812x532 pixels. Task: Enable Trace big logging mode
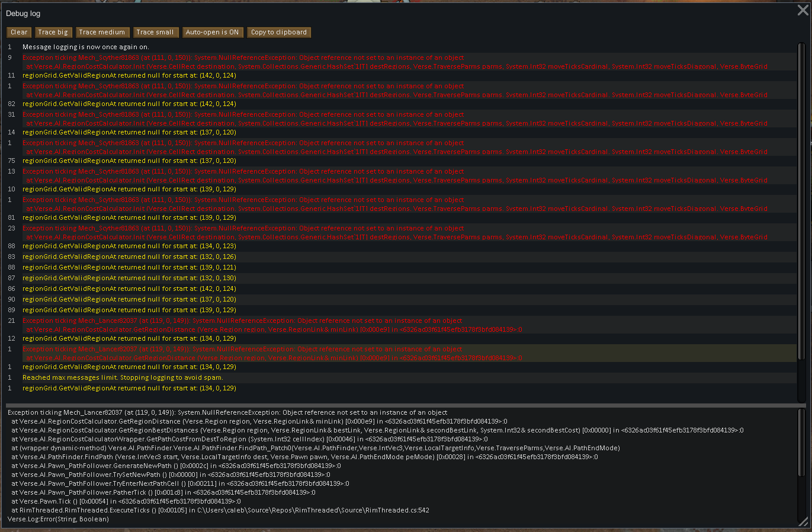[53, 32]
